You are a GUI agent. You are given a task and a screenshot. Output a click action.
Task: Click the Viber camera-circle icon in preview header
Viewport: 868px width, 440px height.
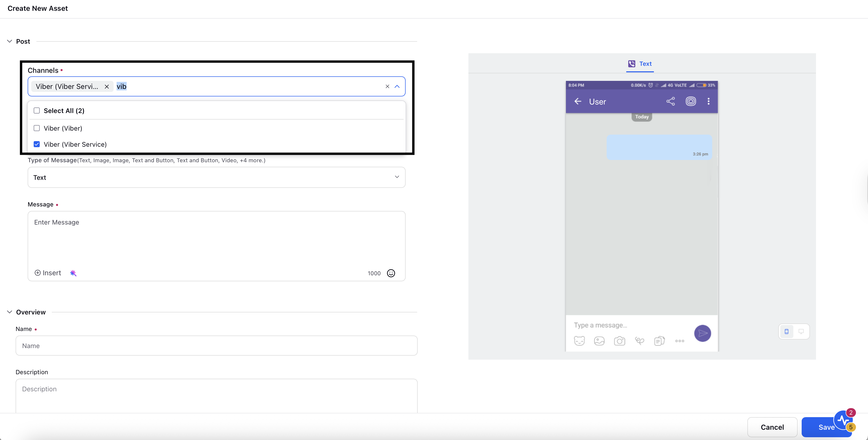[x=691, y=101]
